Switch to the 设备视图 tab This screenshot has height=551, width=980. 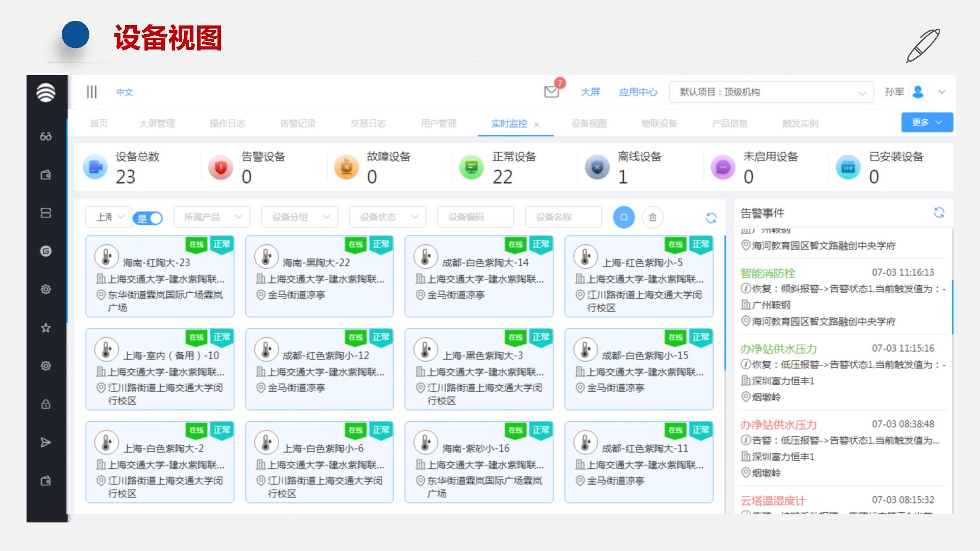589,123
